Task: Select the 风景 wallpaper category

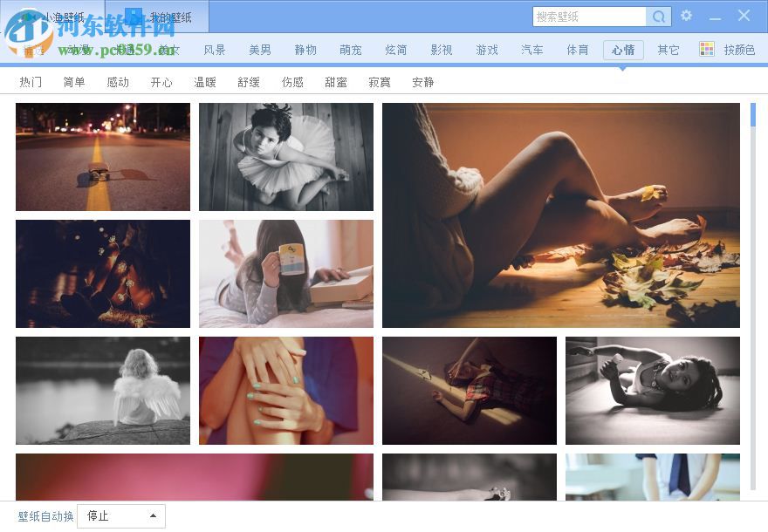Action: pos(214,50)
